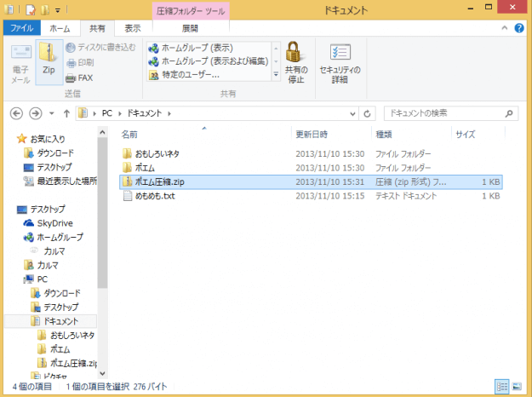
Task: Refresh the current folder view
Action: [368, 112]
